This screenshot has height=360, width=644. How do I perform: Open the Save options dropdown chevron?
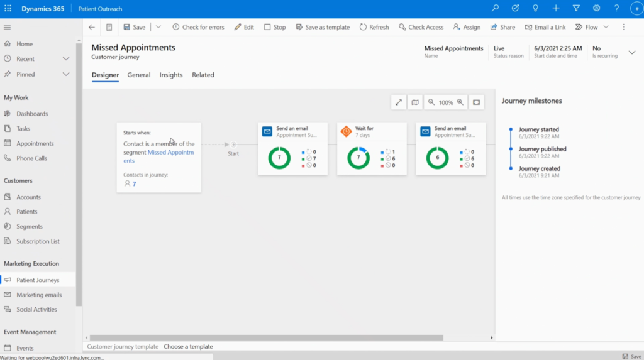pyautogui.click(x=158, y=27)
